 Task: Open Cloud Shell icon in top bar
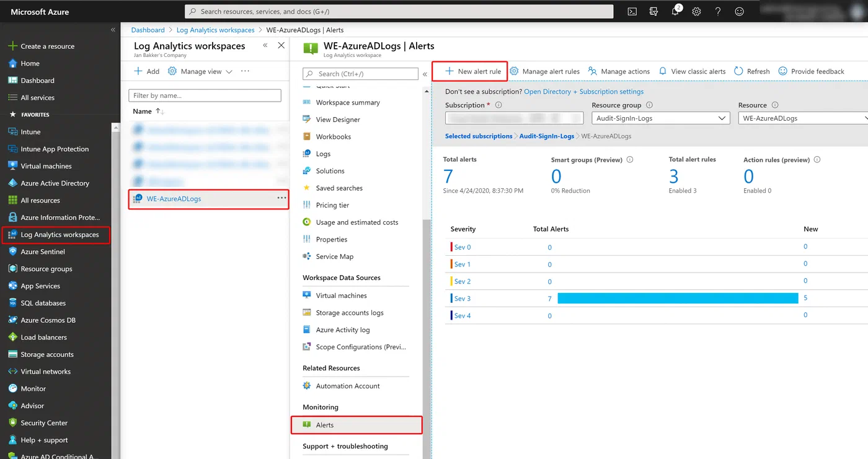(632, 11)
